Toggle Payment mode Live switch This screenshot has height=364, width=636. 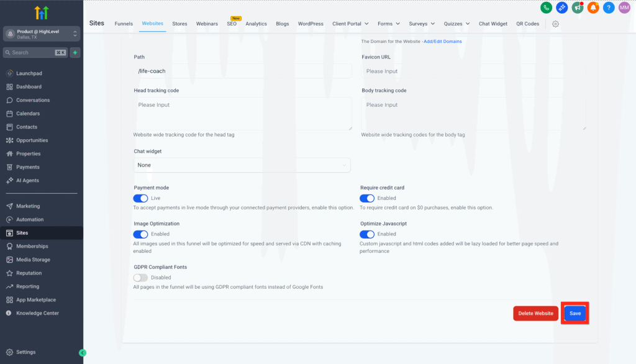click(140, 198)
